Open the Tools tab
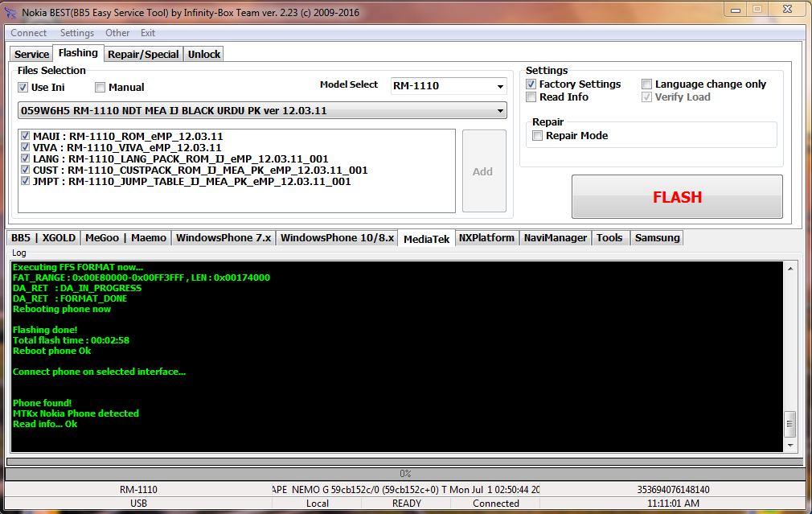 point(609,238)
